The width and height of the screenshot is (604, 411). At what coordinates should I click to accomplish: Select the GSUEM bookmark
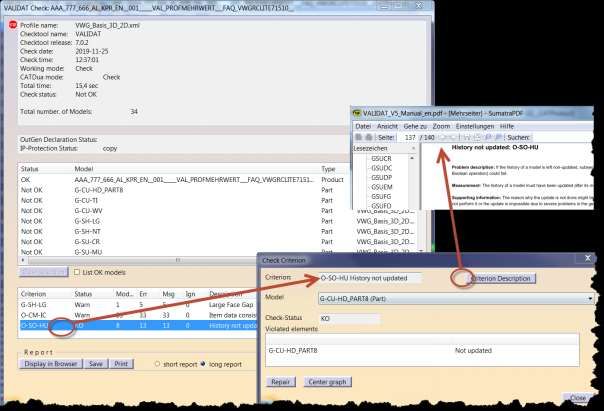(x=381, y=187)
